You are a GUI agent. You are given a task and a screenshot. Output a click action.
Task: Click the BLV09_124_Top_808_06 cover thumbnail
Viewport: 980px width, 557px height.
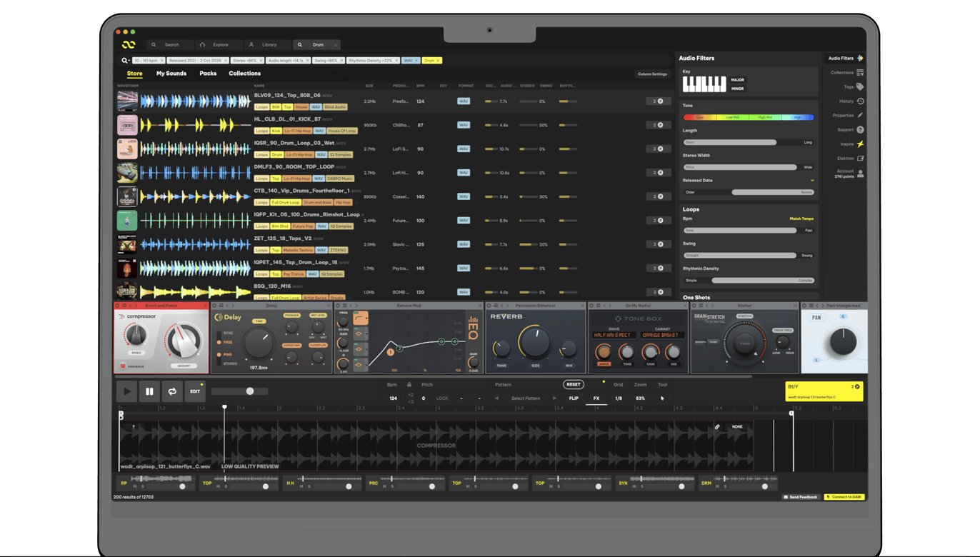[x=127, y=101]
